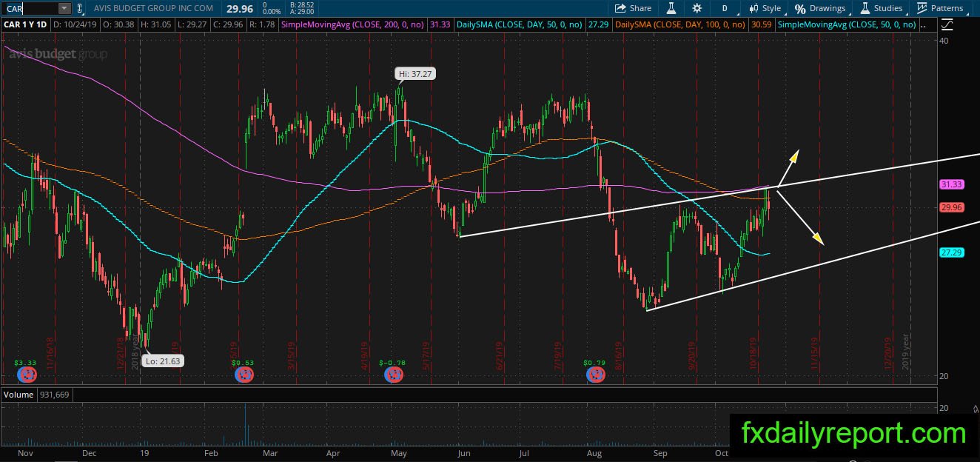This screenshot has width=980, height=462.
Task: Click the Aug label on time axis
Action: click(594, 452)
